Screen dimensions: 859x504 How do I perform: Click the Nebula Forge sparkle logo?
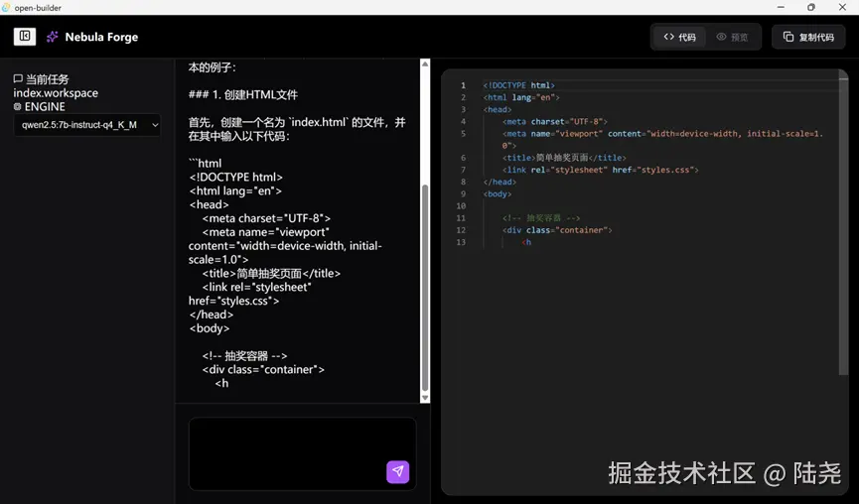pos(52,37)
